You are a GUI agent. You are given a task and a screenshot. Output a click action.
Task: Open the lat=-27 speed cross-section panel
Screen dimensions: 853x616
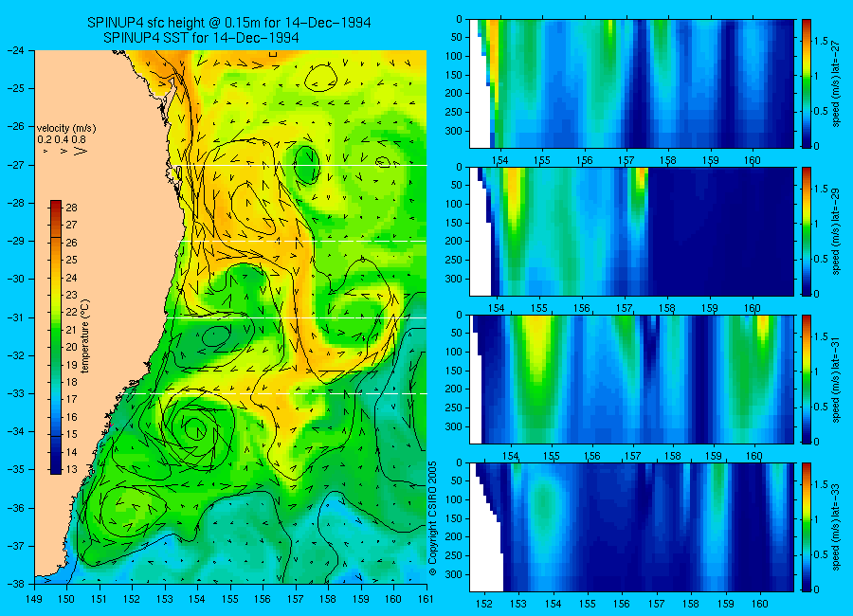pos(631,83)
